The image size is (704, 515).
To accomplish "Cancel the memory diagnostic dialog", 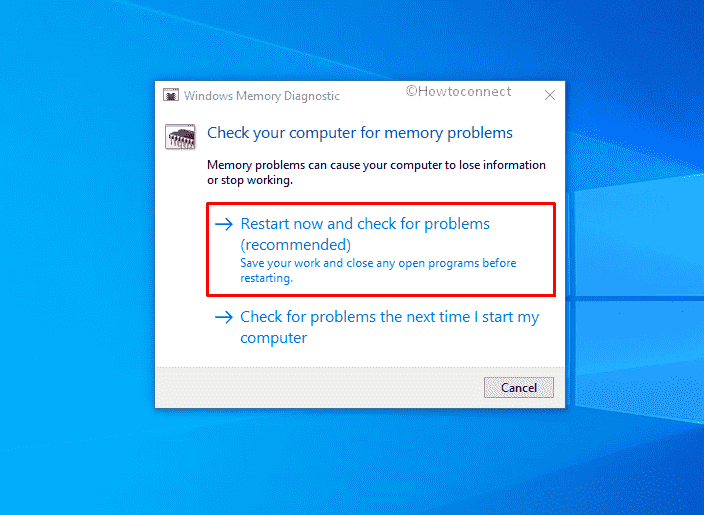I will pyautogui.click(x=519, y=387).
